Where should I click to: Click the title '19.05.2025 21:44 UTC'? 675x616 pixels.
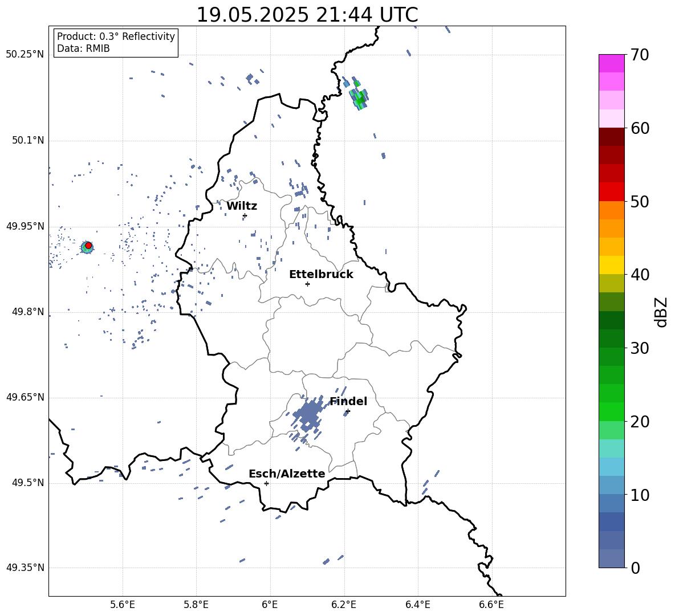(307, 15)
